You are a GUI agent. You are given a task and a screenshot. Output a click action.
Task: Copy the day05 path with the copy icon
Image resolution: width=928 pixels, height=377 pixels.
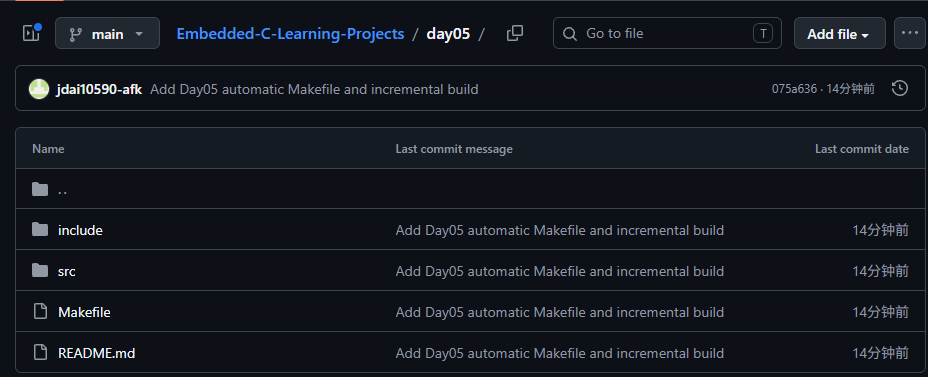515,33
